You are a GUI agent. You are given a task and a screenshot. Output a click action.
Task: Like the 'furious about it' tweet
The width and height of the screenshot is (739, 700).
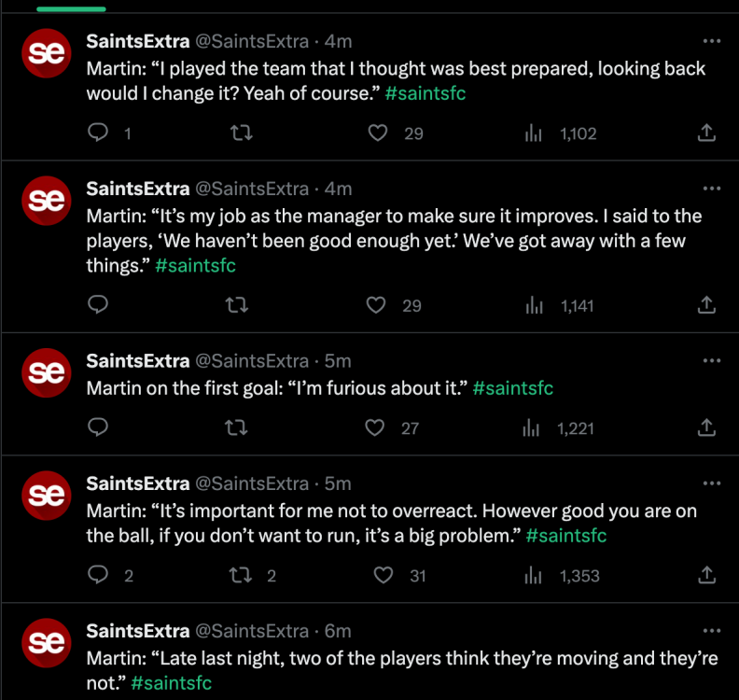coord(375,428)
